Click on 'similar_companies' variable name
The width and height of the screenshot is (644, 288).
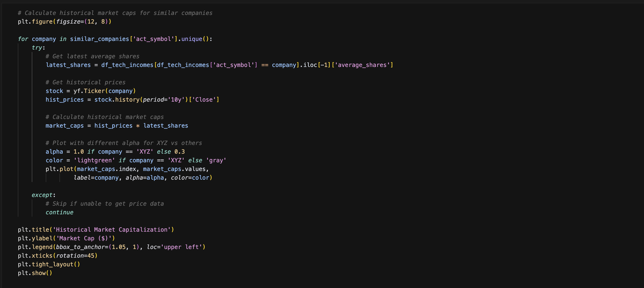99,39
